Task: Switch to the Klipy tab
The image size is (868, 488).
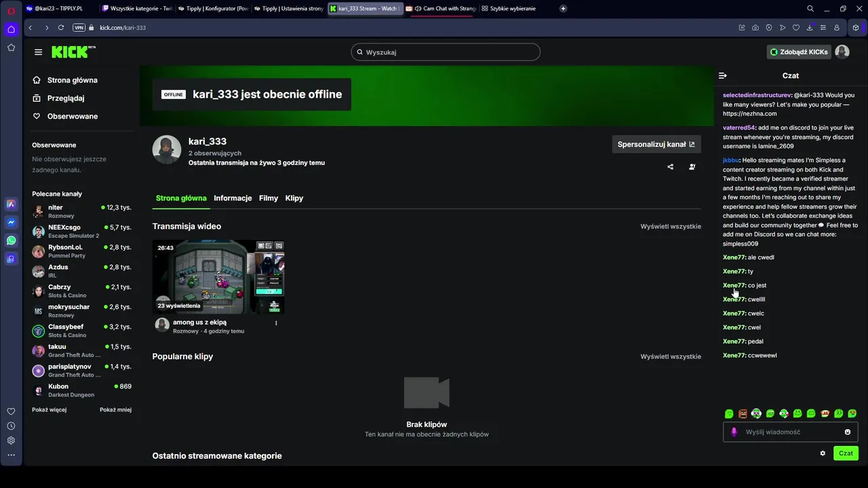Action: pyautogui.click(x=294, y=198)
